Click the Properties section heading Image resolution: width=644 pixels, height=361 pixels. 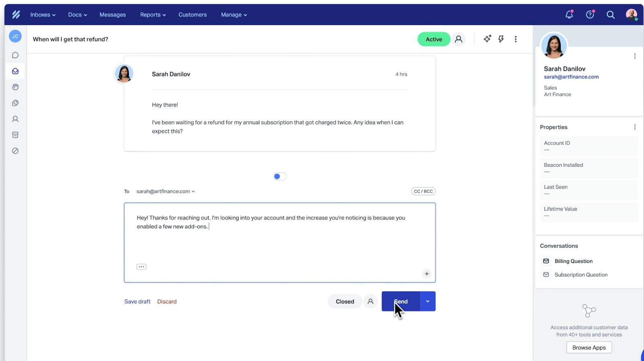tap(553, 127)
